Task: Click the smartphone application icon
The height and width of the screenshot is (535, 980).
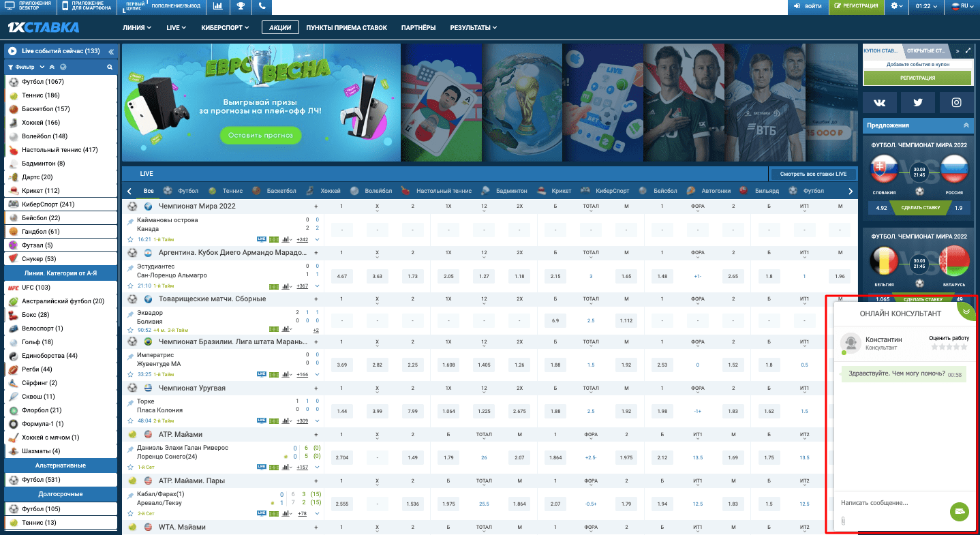Action: [x=65, y=6]
